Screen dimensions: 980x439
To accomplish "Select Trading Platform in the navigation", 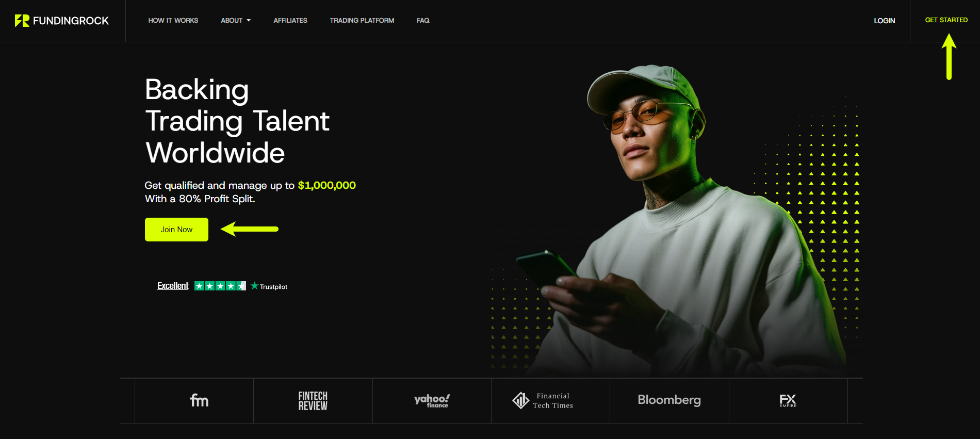I will [x=362, y=21].
